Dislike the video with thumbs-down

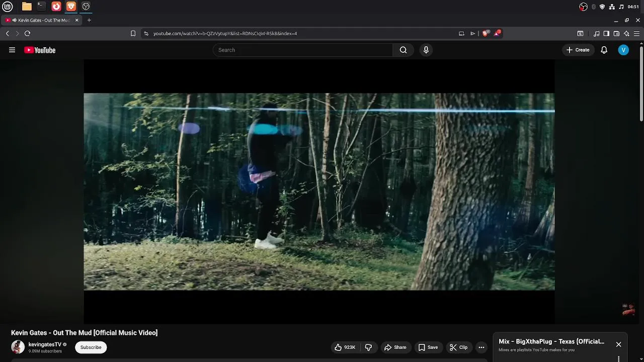(x=368, y=347)
